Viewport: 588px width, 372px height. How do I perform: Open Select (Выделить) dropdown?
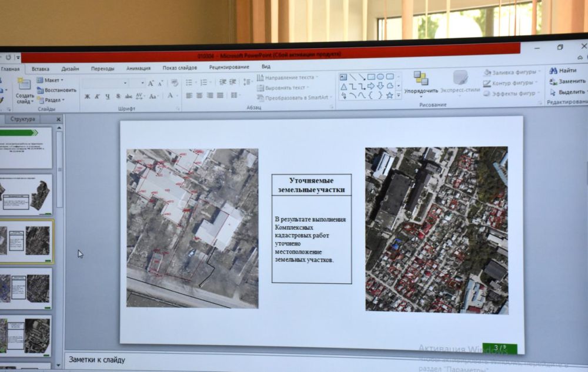click(x=568, y=92)
